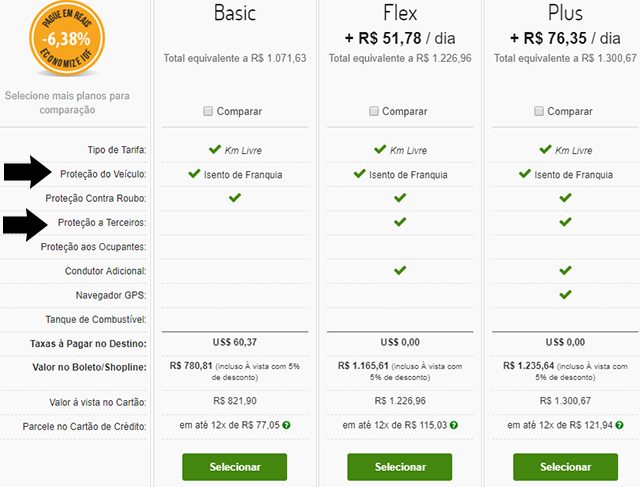Click Proteção aos Ocupantes row label
Viewport: 640px width, 487px height.
point(93,247)
